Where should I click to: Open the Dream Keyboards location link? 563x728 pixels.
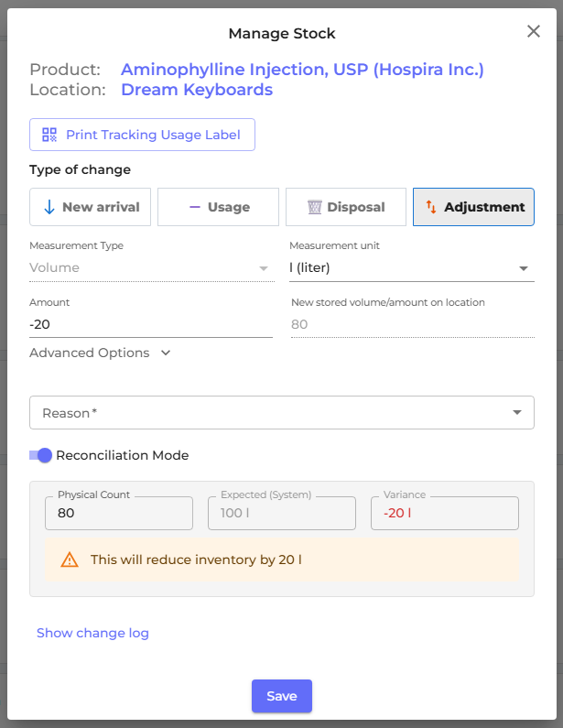tap(197, 90)
